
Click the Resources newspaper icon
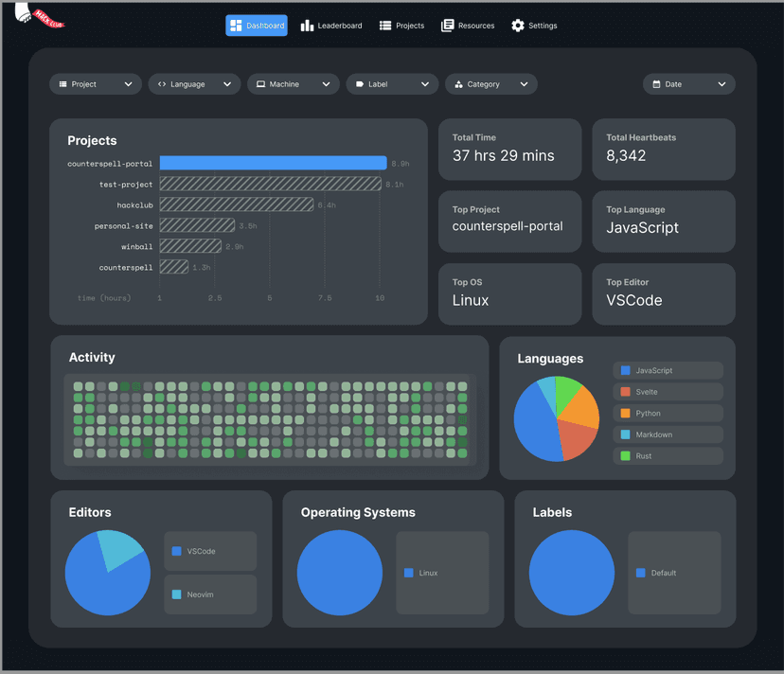click(x=448, y=26)
